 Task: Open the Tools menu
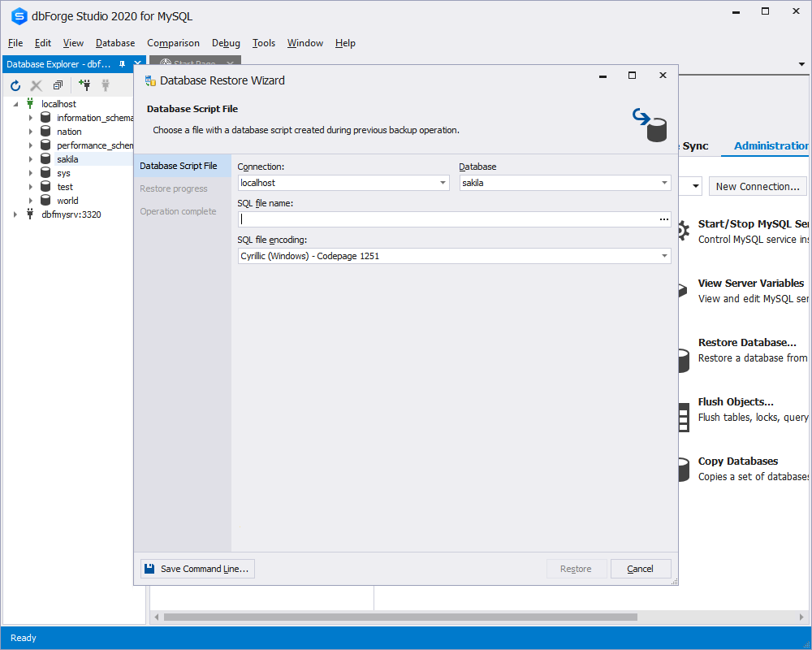coord(264,43)
